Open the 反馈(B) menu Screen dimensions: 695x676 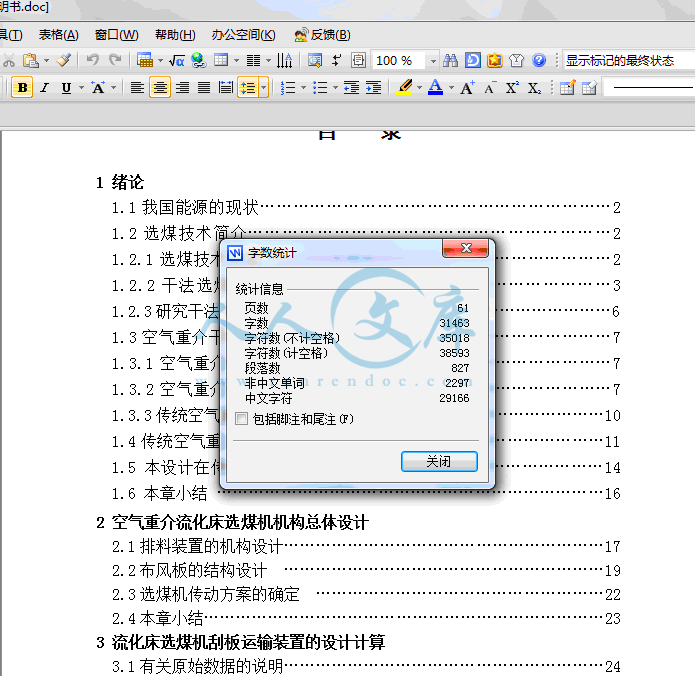pos(322,35)
